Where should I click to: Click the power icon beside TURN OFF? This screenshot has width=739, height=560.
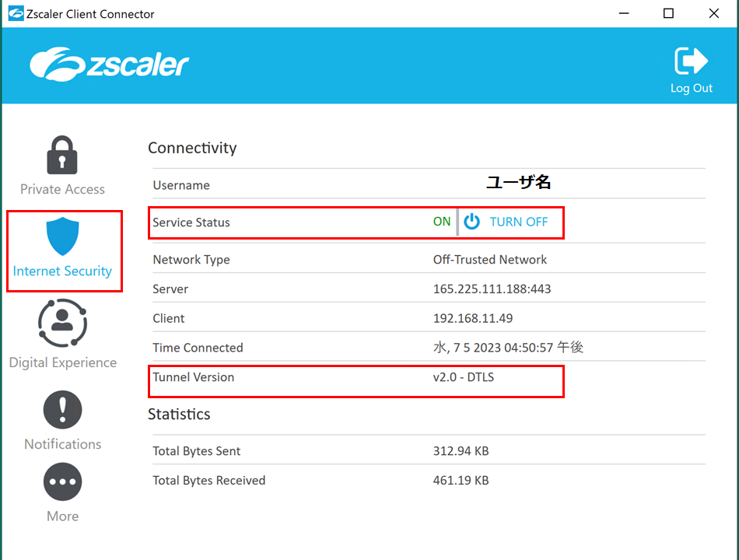tap(471, 222)
